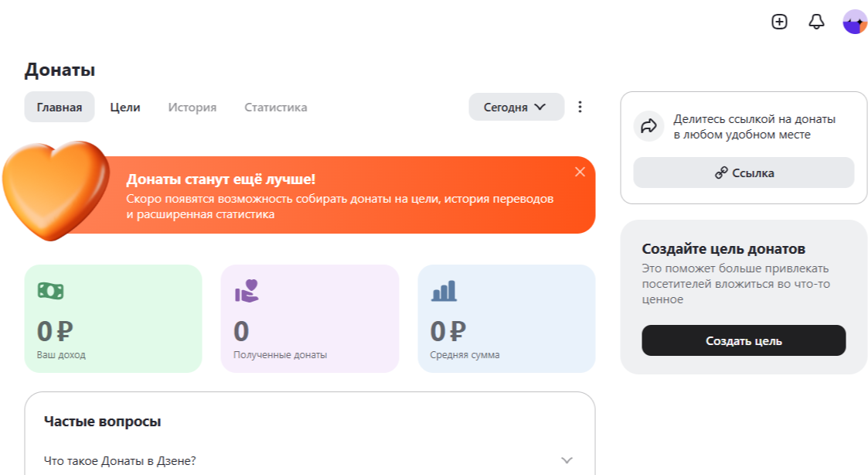Click the purple hand-with-heart icon

pos(247,291)
